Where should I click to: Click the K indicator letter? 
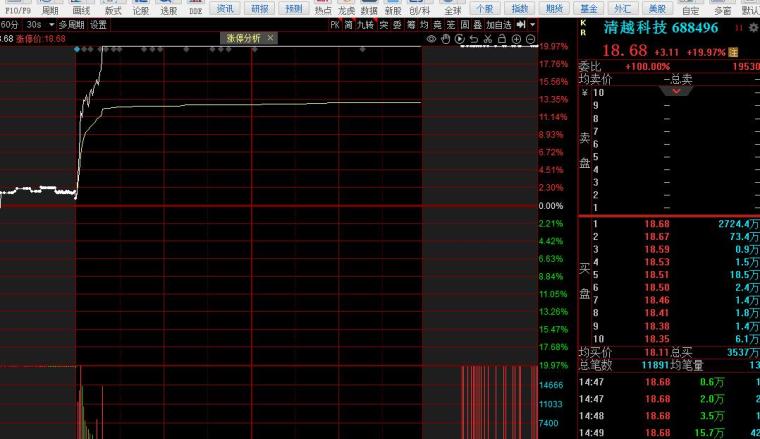583,23
